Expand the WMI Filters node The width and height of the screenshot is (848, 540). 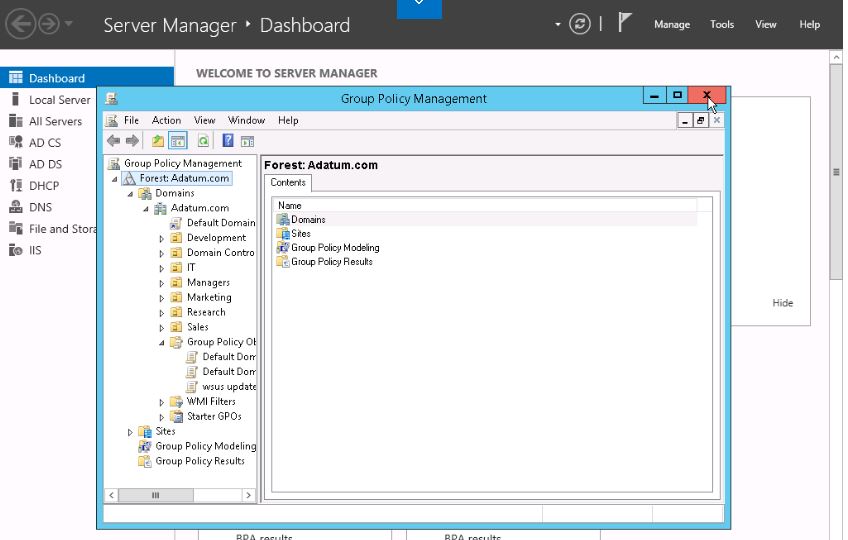pyautogui.click(x=161, y=403)
